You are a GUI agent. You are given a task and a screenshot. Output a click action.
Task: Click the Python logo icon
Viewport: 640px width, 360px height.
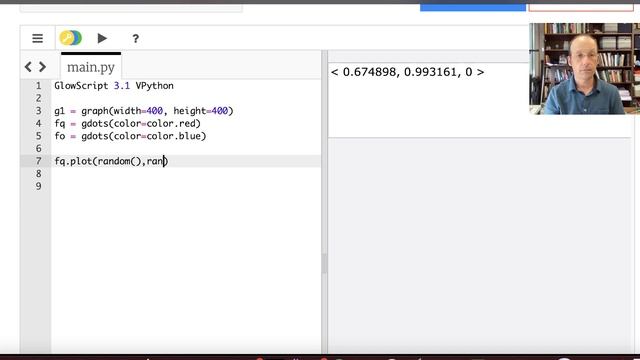[71, 38]
